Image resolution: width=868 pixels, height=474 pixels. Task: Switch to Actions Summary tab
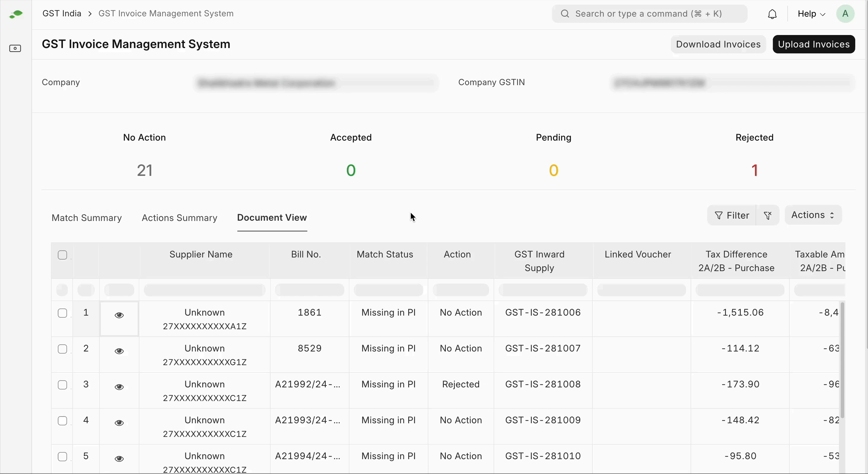click(179, 218)
